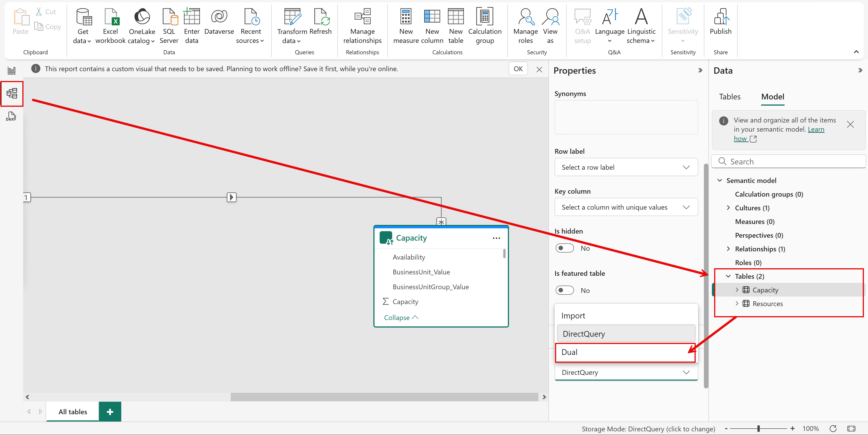Open the Learn how link
This screenshot has width=868, height=435.
pyautogui.click(x=740, y=138)
